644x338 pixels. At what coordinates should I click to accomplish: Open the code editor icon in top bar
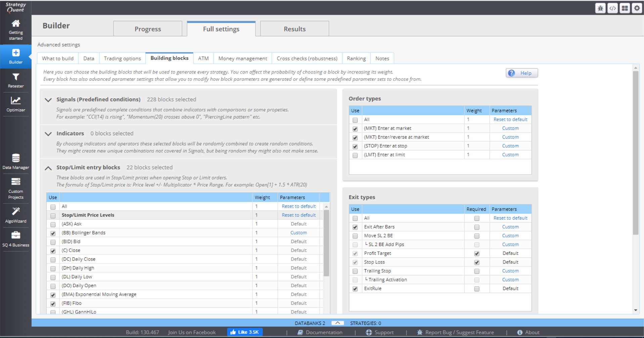click(x=612, y=8)
